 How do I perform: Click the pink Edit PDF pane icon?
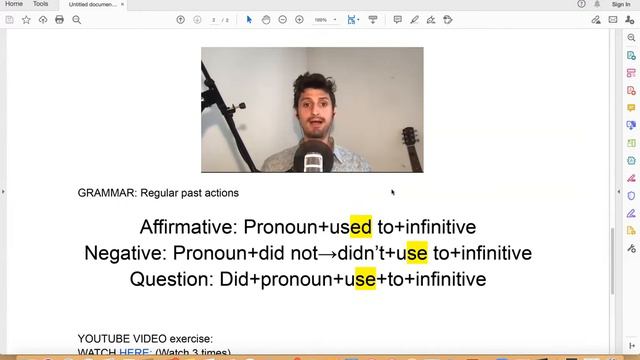pyautogui.click(x=631, y=73)
